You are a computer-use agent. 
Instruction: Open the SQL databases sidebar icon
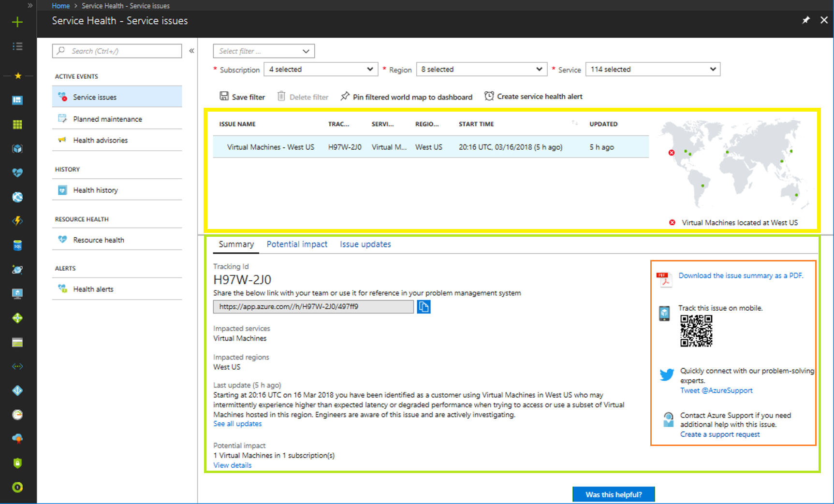tap(17, 245)
